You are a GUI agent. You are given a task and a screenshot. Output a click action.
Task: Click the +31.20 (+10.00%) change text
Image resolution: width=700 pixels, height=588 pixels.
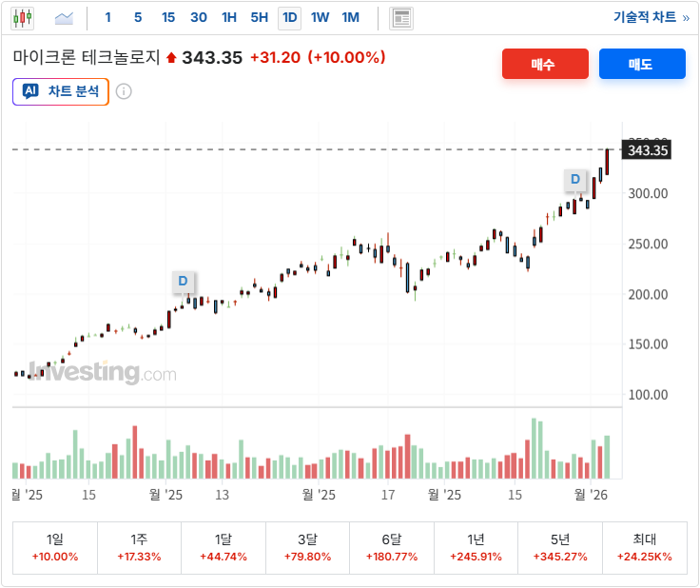(x=318, y=57)
